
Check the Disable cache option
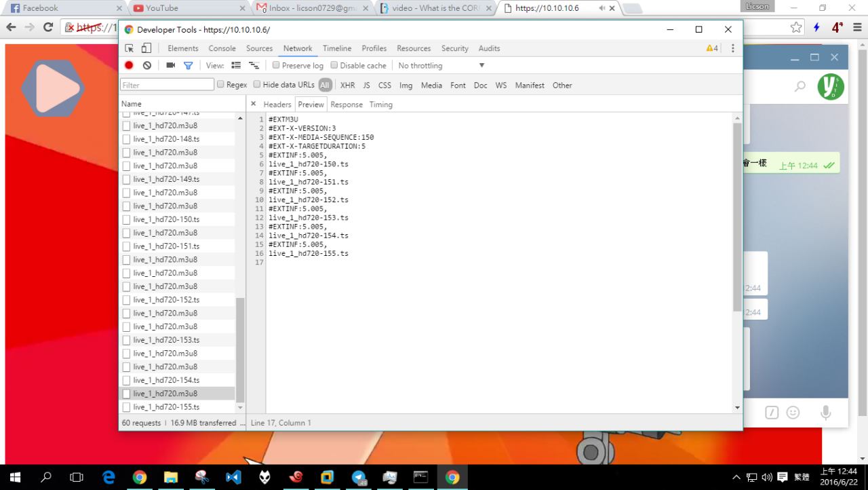click(x=334, y=66)
